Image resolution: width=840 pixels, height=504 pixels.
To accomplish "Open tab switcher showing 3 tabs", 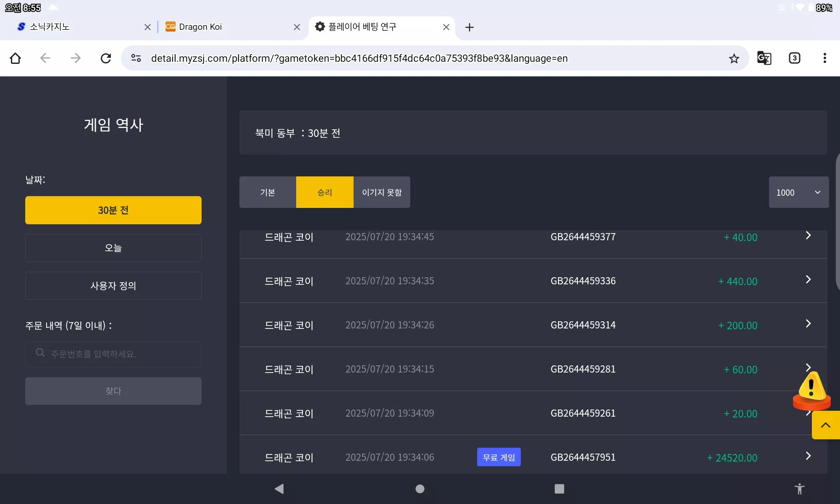I will click(794, 58).
